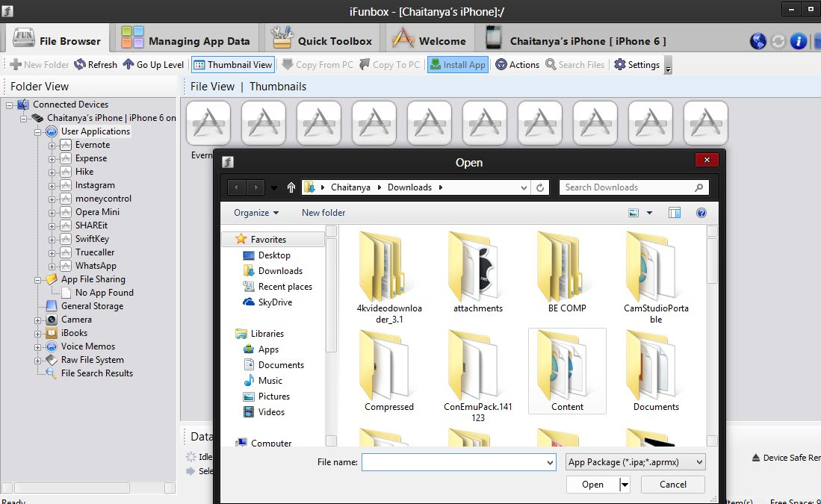The width and height of the screenshot is (821, 504).
Task: Collapse the Connected Devices tree node
Action: (10, 105)
